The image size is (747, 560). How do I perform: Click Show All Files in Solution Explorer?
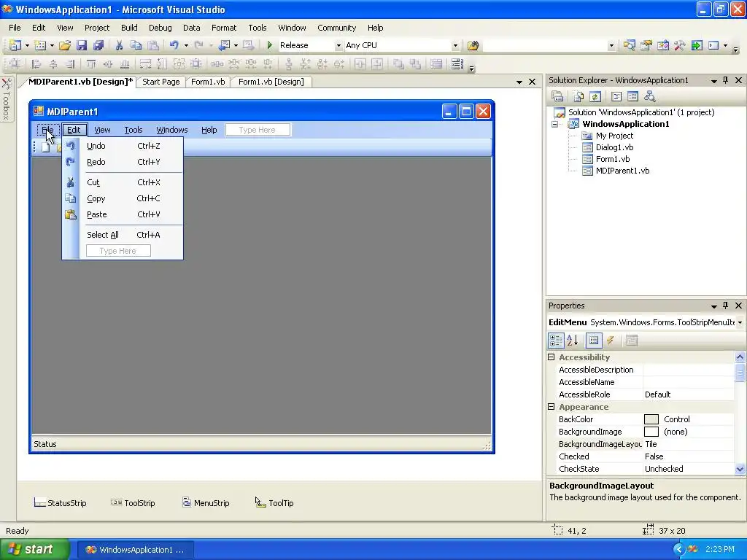578,97
